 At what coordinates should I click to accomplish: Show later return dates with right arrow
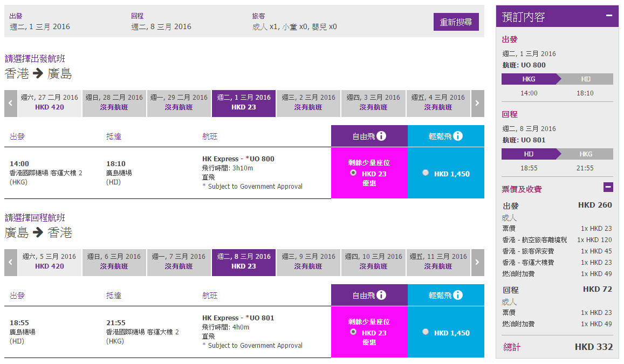(477, 262)
